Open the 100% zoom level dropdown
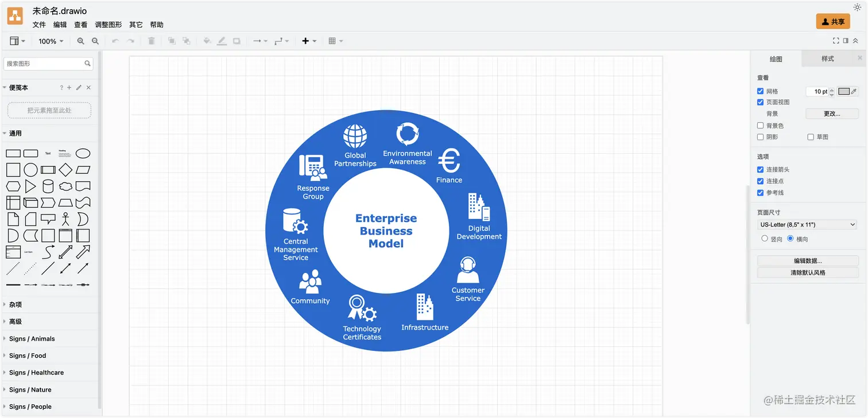Viewport: 868px width, 418px height. [x=51, y=41]
